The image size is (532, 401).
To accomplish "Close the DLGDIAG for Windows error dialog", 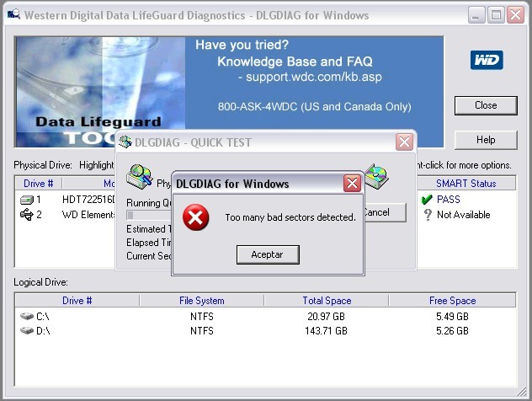I will [352, 184].
